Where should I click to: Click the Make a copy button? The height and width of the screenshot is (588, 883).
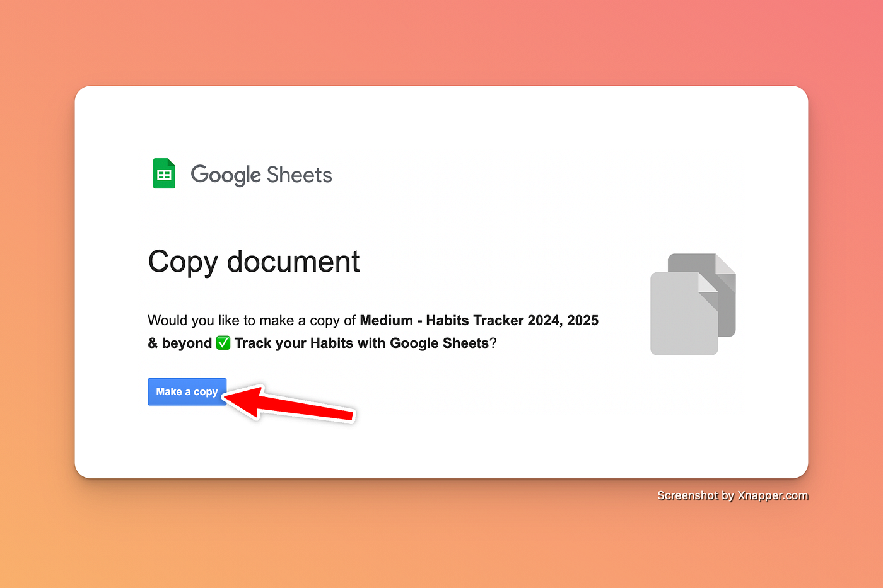pyautogui.click(x=187, y=391)
